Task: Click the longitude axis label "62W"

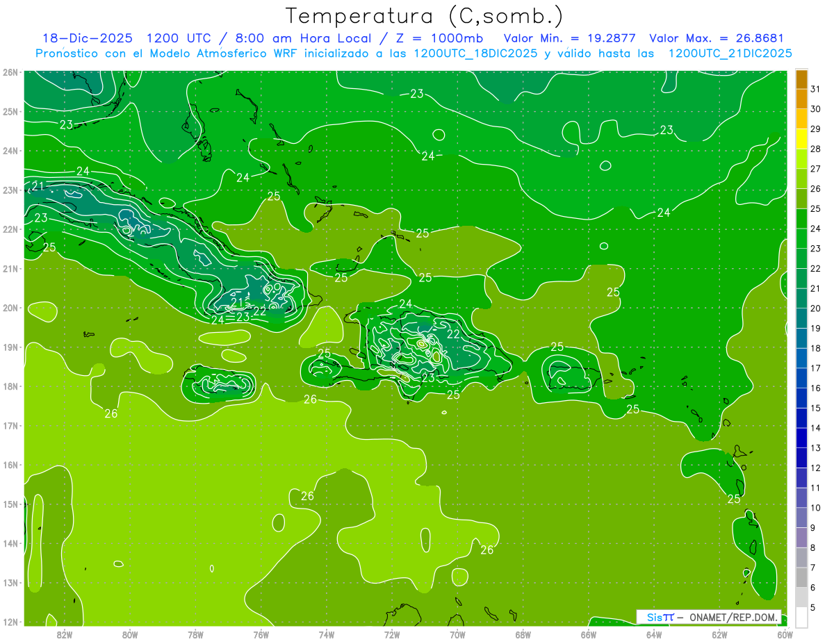Action: (719, 634)
